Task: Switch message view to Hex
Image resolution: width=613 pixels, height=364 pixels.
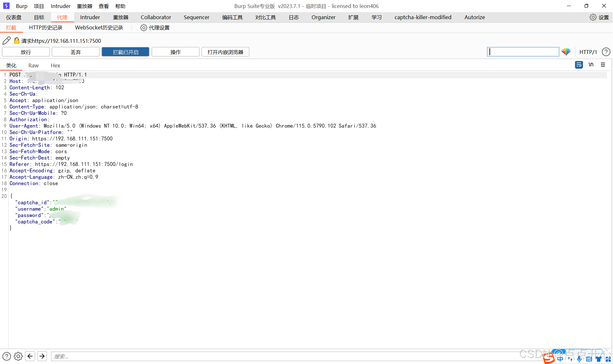Action: (x=55, y=65)
